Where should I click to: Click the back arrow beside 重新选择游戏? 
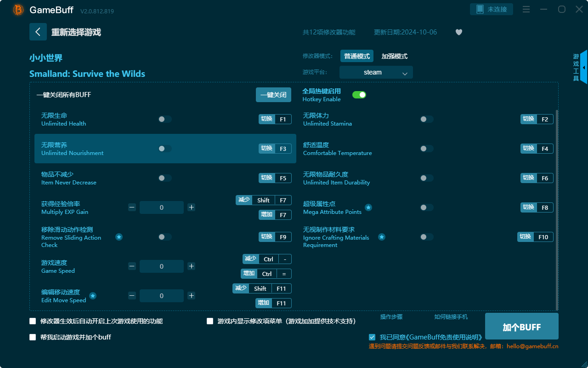(38, 31)
